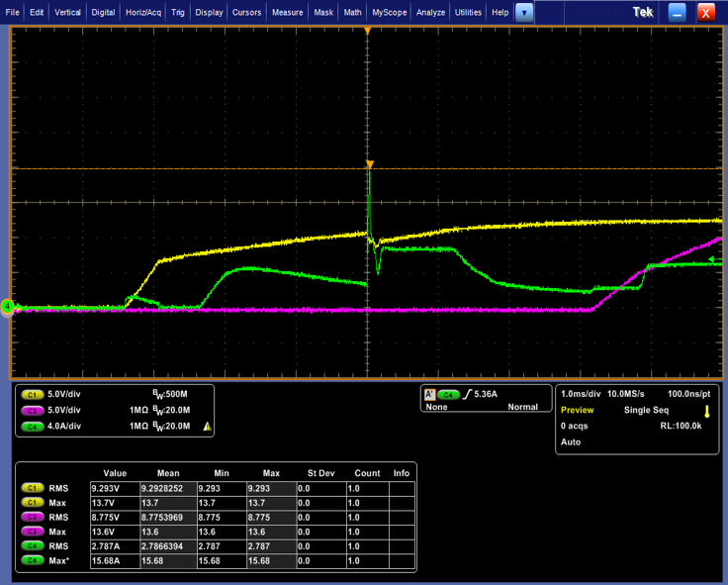Click the C3 badge in Max row
Screen dimensions: 728x585
click(32, 532)
